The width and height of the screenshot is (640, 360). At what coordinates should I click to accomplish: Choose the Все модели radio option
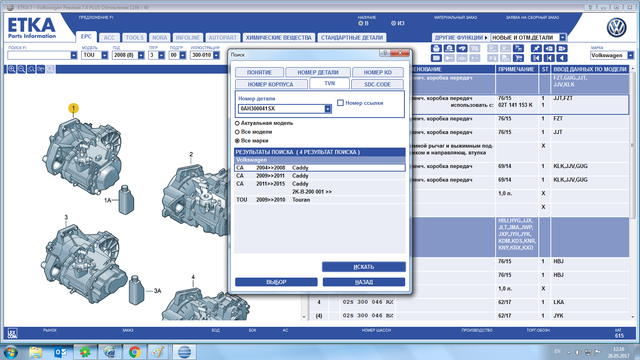(237, 132)
